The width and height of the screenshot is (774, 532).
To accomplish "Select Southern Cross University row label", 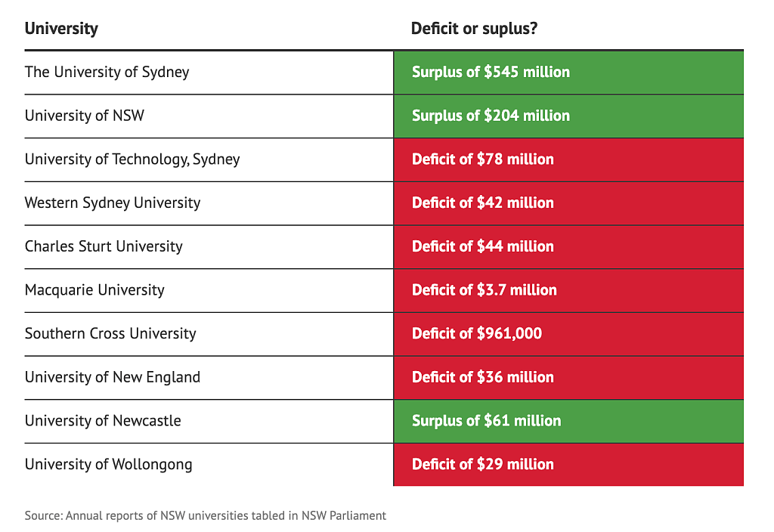I will click(x=110, y=333).
